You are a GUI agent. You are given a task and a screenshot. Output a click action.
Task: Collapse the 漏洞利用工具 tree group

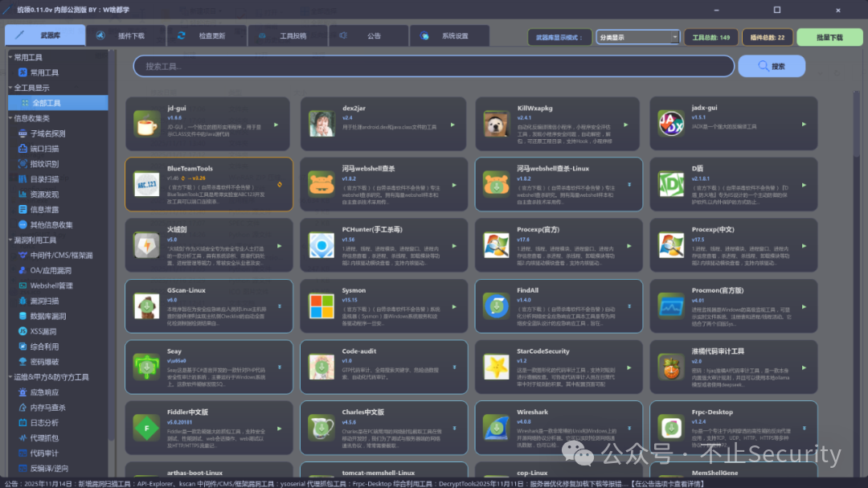(10, 240)
